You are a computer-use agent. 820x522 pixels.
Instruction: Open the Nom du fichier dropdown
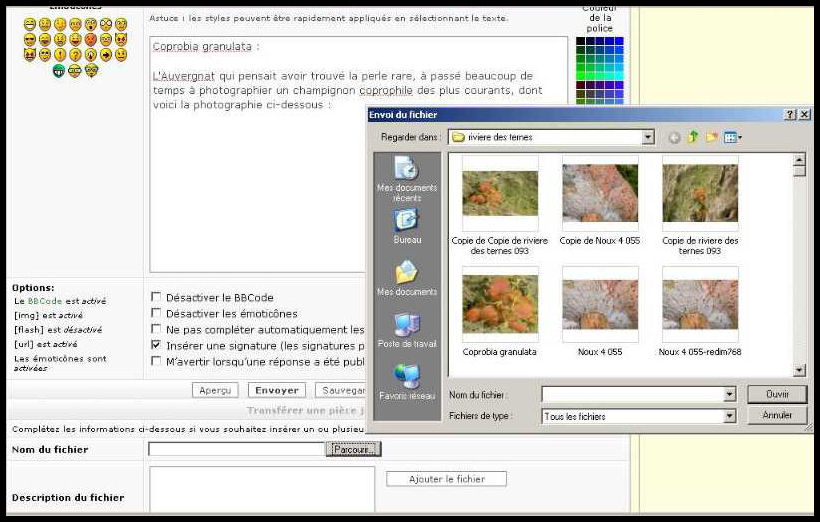(729, 395)
